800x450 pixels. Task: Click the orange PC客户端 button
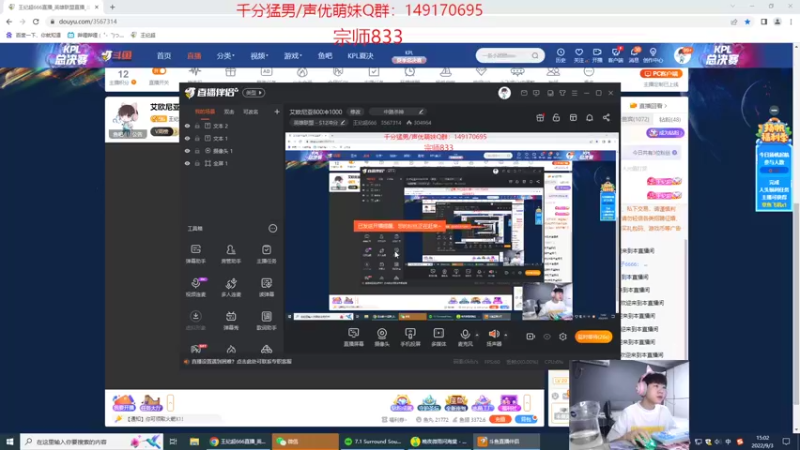661,74
